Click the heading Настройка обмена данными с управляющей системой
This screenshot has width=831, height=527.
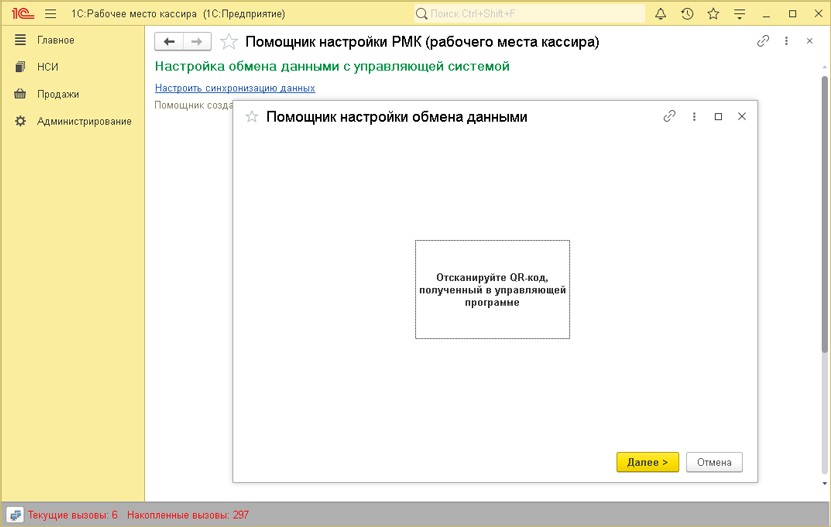[332, 66]
